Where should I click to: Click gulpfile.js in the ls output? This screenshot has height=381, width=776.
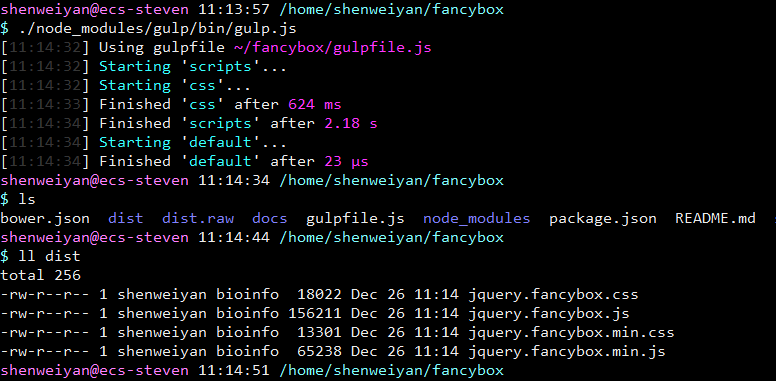tap(355, 218)
